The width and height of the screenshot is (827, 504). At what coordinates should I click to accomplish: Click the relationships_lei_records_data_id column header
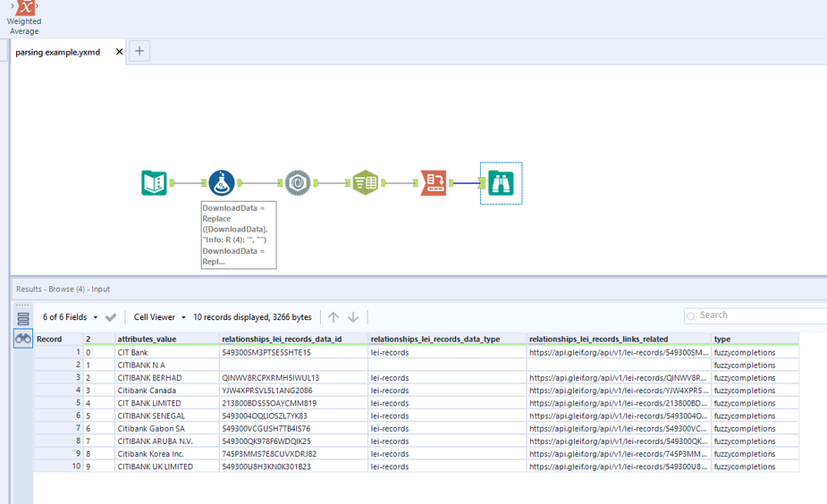tap(293, 339)
